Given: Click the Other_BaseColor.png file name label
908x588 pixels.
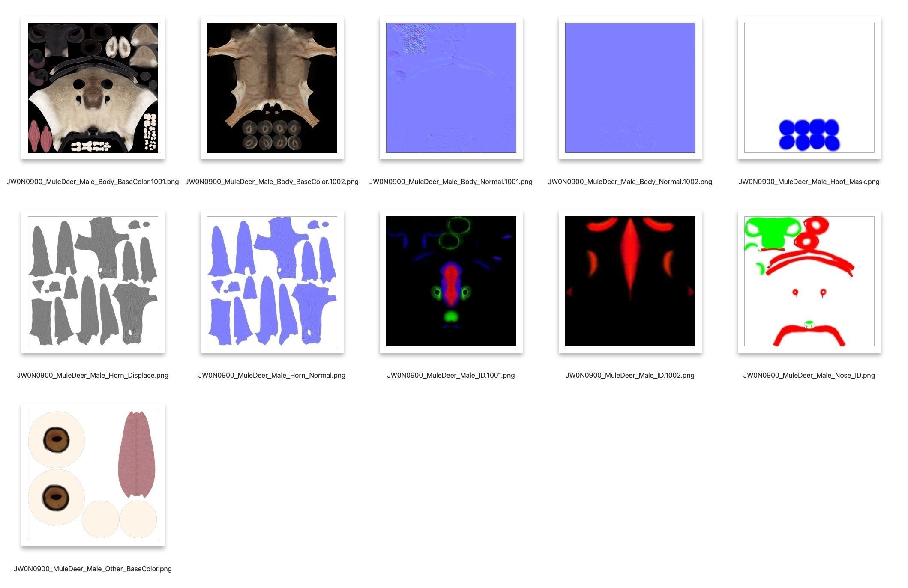Looking at the screenshot, I should [x=93, y=569].
